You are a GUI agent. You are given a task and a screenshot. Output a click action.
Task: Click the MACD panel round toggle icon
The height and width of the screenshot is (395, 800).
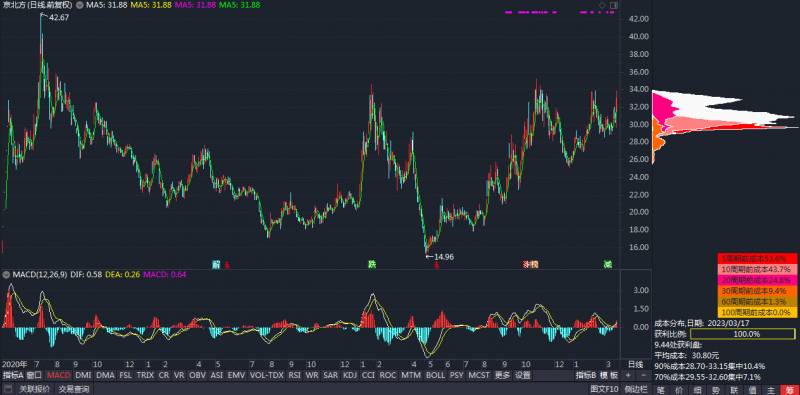coord(5,275)
